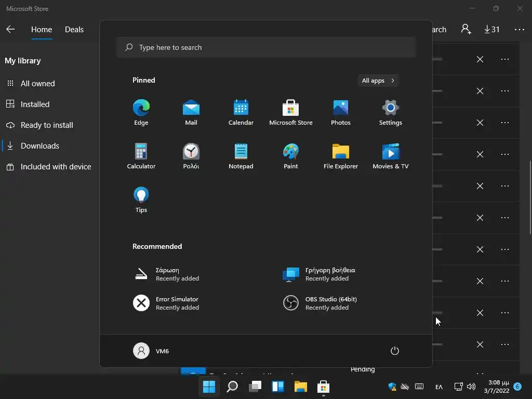The height and width of the screenshot is (399, 532).
Task: Go to Home tab in Microsoft Store
Action: point(42,30)
